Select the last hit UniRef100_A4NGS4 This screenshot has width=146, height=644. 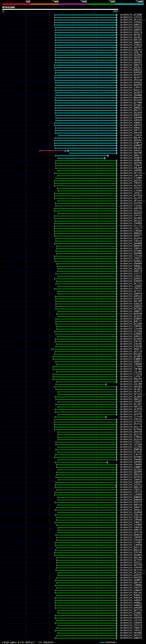[131, 638]
